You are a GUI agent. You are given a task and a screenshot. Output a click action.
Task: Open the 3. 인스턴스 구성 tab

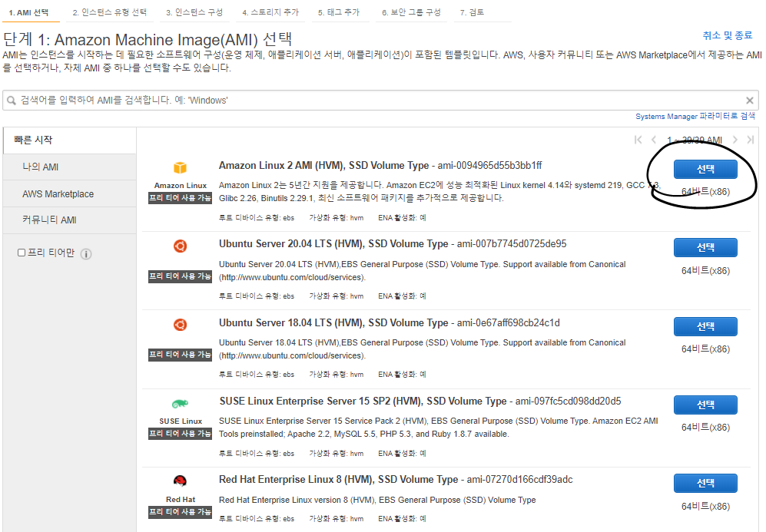194,13
